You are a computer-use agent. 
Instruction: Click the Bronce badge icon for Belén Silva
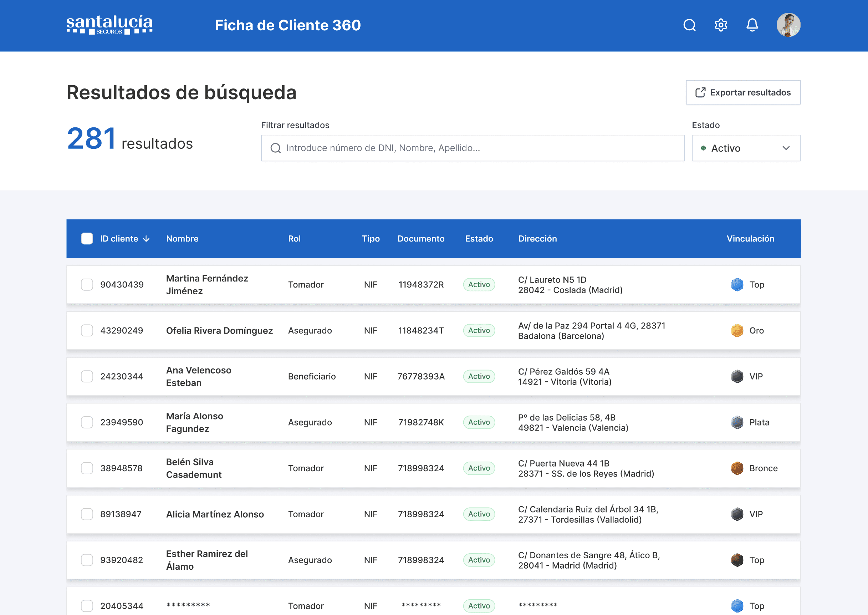click(x=737, y=468)
